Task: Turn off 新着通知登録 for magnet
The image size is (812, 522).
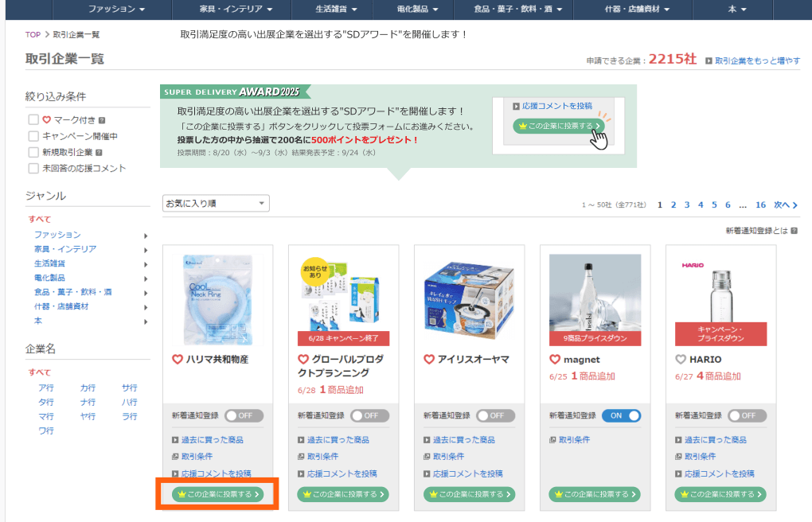Action: (622, 416)
